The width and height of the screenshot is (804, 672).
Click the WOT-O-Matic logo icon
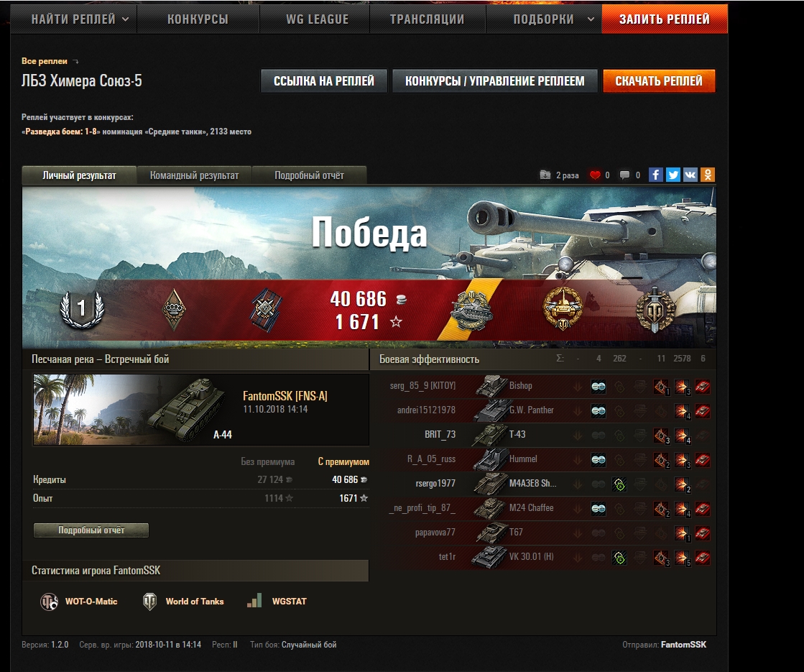[x=50, y=602]
